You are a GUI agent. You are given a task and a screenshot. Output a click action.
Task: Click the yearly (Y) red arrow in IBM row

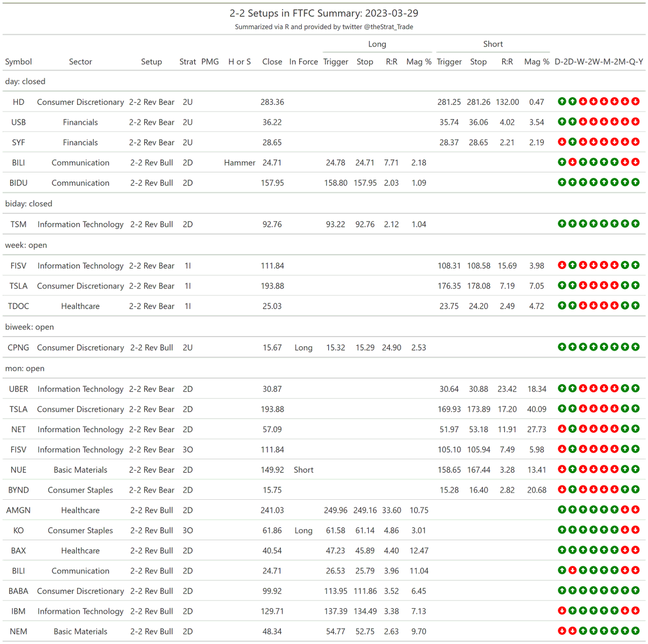pyautogui.click(x=636, y=611)
